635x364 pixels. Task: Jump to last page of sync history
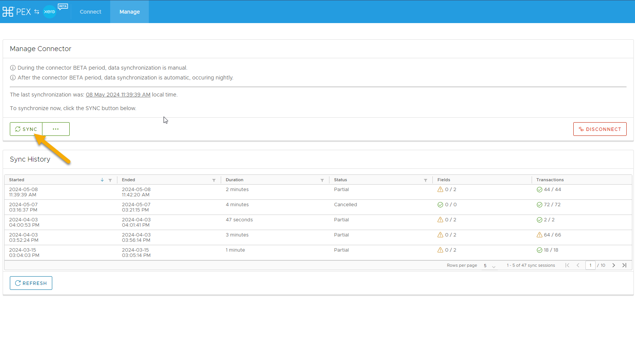[x=624, y=265]
